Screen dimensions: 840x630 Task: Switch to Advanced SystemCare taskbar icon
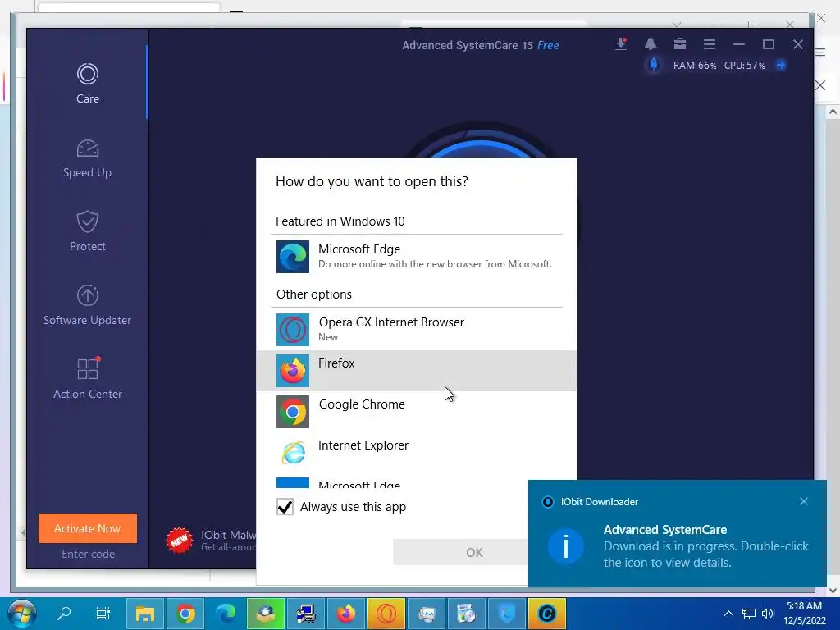coord(547,614)
